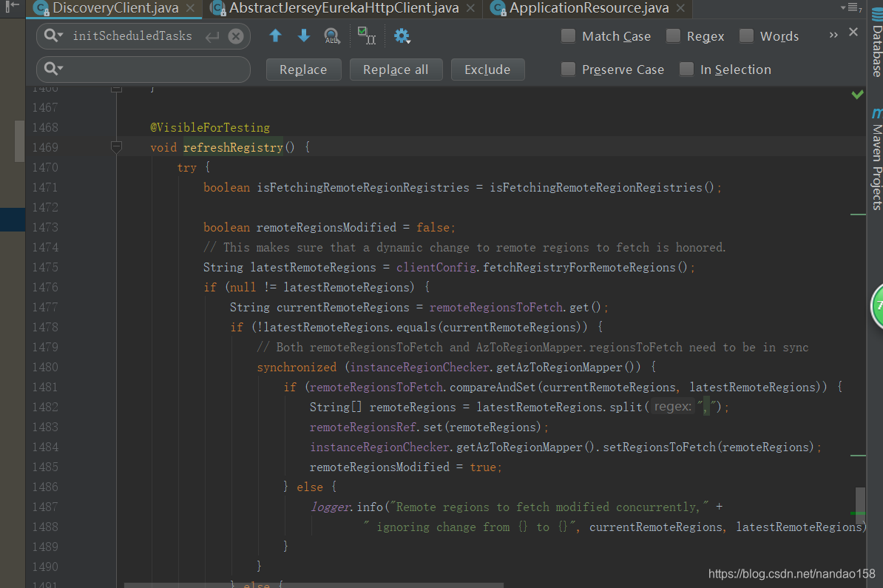Clear the search text with X icon
Screen dimensions: 883x588
click(236, 36)
